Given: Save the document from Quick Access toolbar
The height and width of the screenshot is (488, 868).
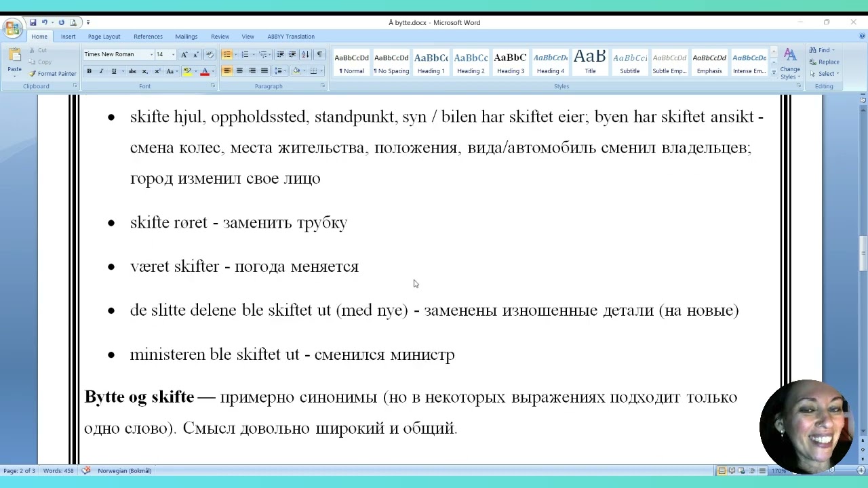Looking at the screenshot, I should [33, 22].
